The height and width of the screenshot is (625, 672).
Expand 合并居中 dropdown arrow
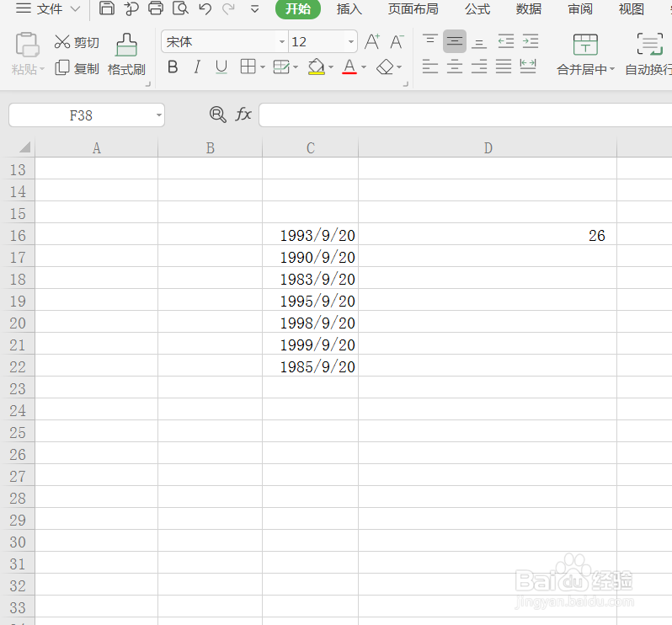pyautogui.click(x=612, y=69)
